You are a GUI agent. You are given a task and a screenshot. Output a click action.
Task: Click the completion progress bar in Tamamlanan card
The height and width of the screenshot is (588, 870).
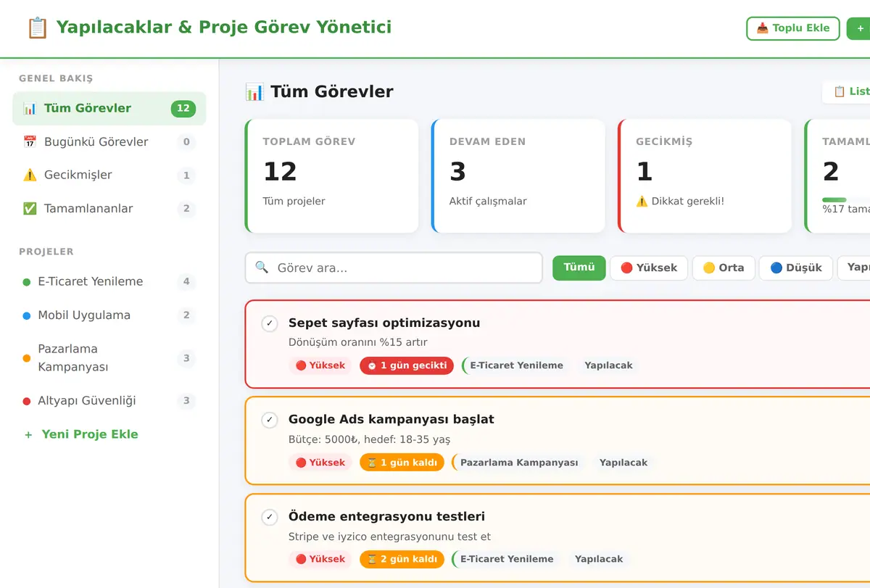point(846,200)
